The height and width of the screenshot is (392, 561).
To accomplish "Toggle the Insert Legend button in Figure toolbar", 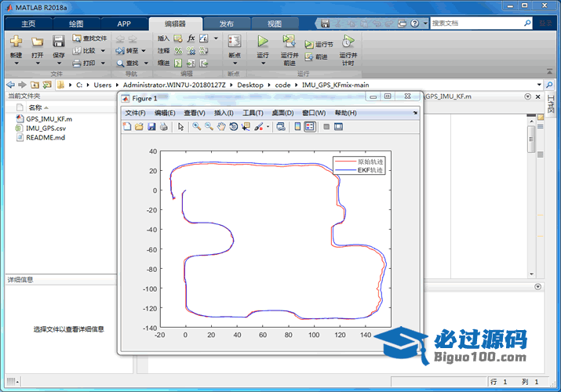I will 310,126.
